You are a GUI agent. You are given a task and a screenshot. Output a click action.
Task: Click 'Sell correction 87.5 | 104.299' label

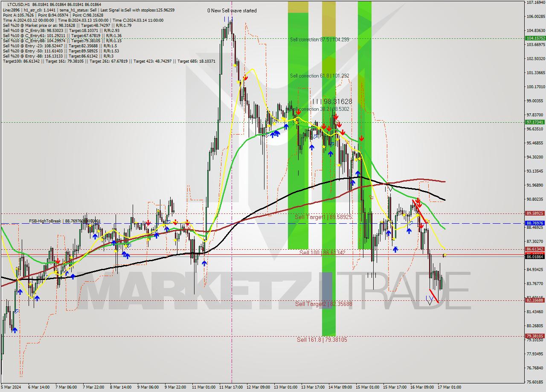click(x=319, y=40)
